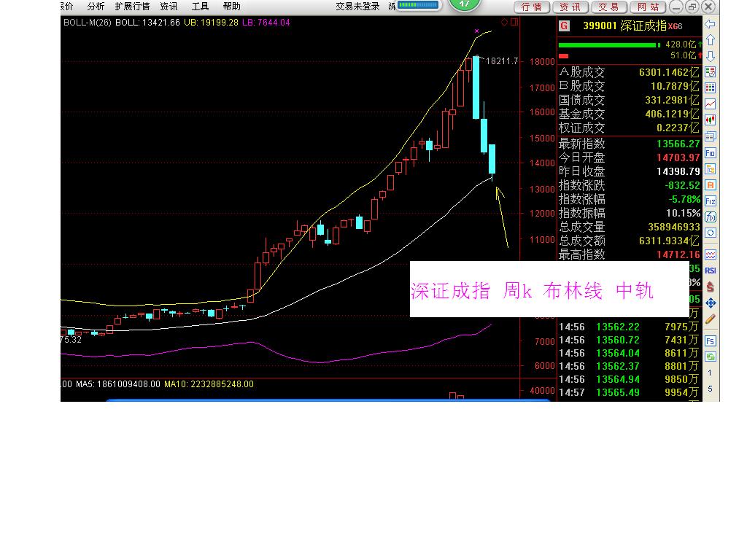Image resolution: width=747 pixels, height=560 pixels.
Task: Click the red diamond icon above chart
Action: click(x=505, y=22)
